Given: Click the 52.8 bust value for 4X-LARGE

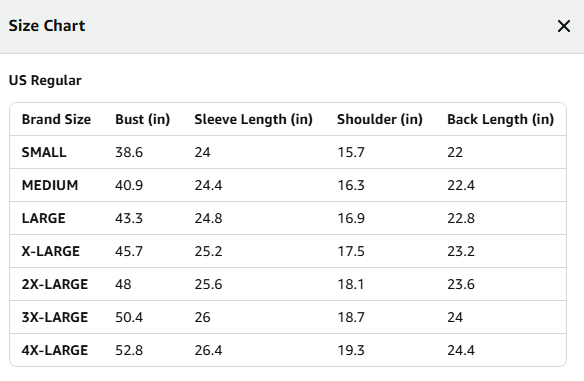Looking at the screenshot, I should [x=129, y=350].
